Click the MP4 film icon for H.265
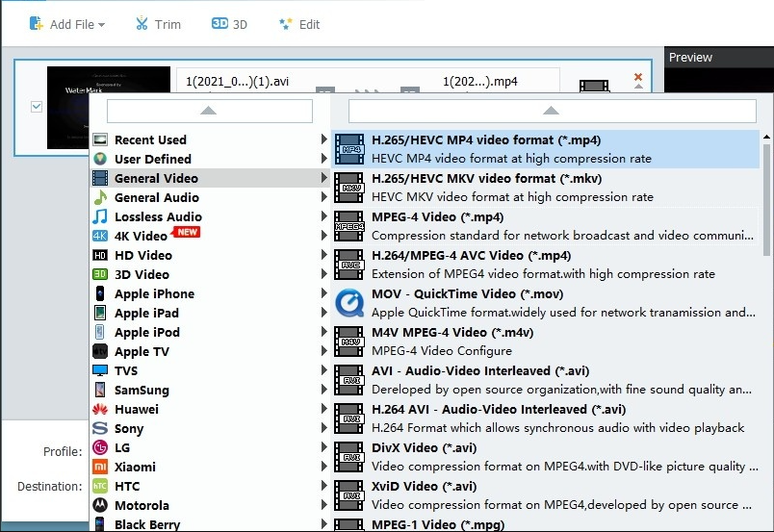774x532 pixels. click(x=349, y=149)
